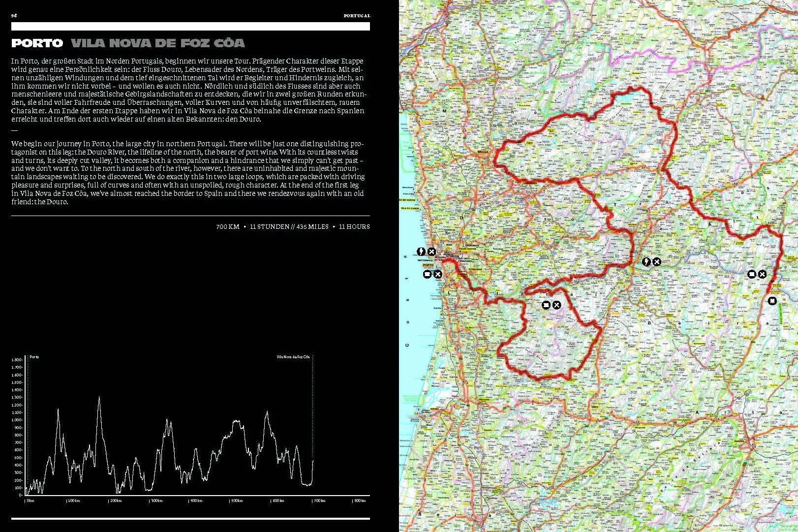Click the page number 96
Screen dimensions: 798x532
coord(14,16)
